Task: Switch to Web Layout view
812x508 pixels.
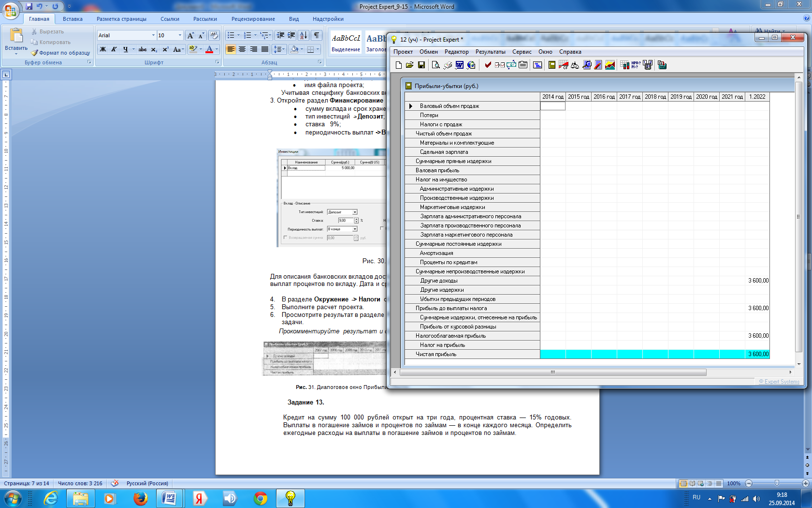Action: click(701, 483)
